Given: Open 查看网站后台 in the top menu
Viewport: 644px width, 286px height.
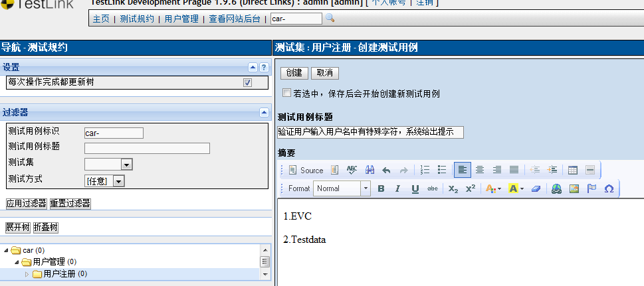Looking at the screenshot, I should coord(235,19).
